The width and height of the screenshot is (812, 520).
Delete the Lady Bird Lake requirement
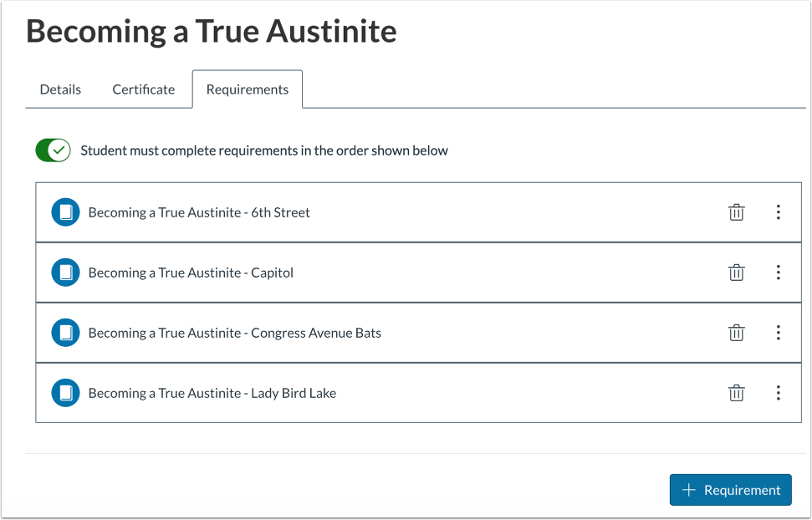click(x=736, y=393)
